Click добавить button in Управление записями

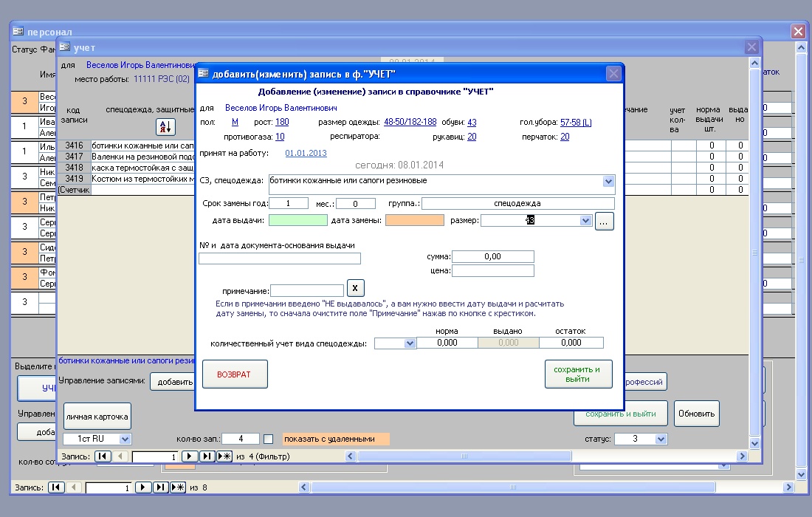point(173,382)
